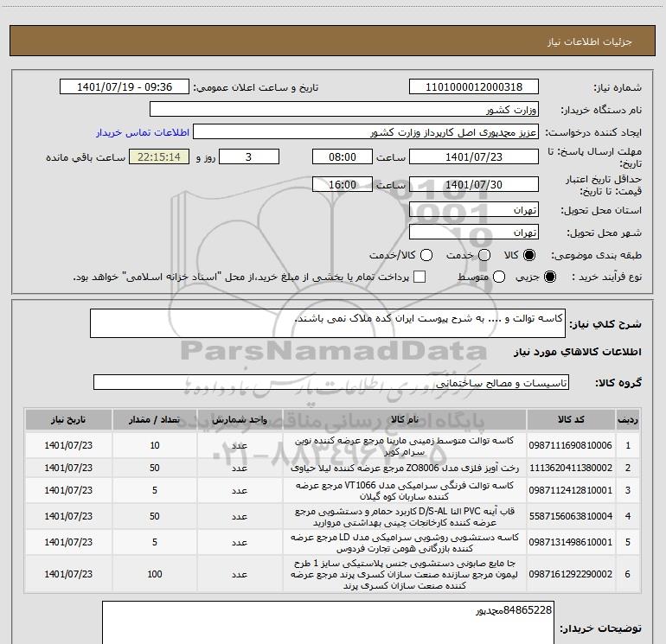The image size is (666, 644).
Task: Select the خدمت radio button
Action: point(484,255)
